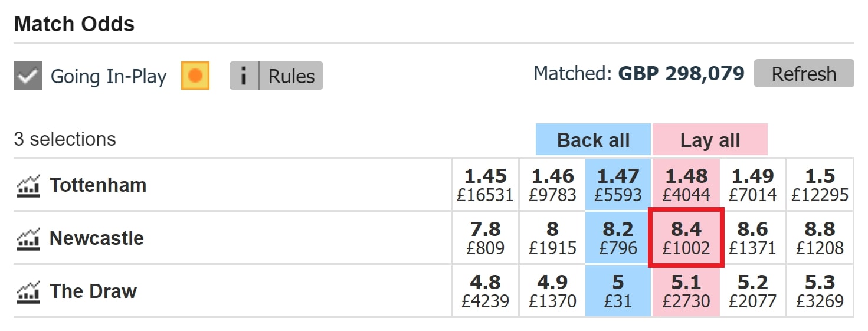Viewport: 868px width, 331px height.
Task: Click the Lay all header
Action: coord(710,140)
